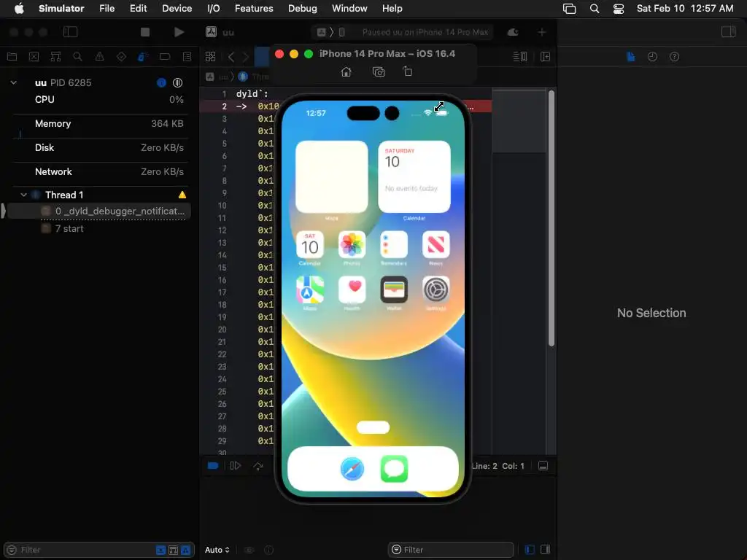The height and width of the screenshot is (560, 747).
Task: Open the File menu
Action: 107,8
